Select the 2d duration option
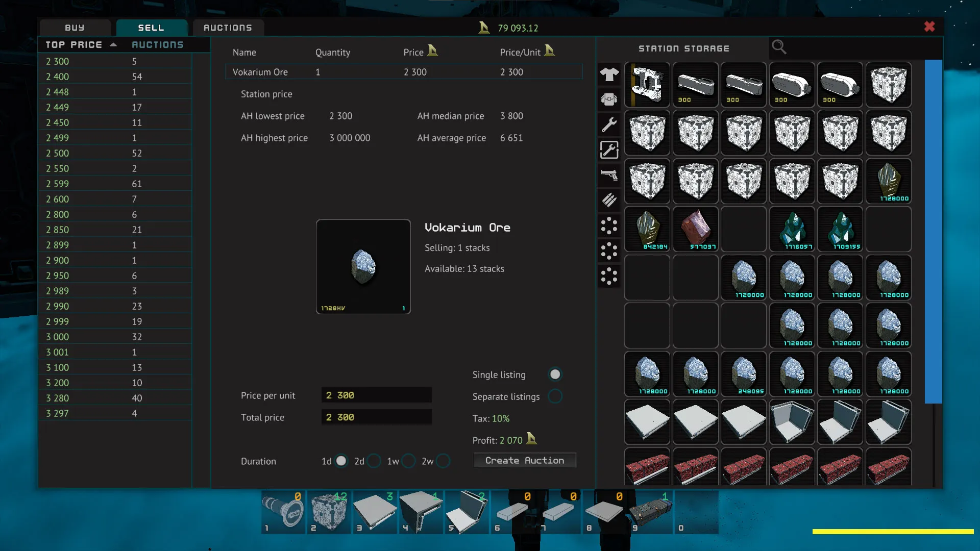 [373, 461]
